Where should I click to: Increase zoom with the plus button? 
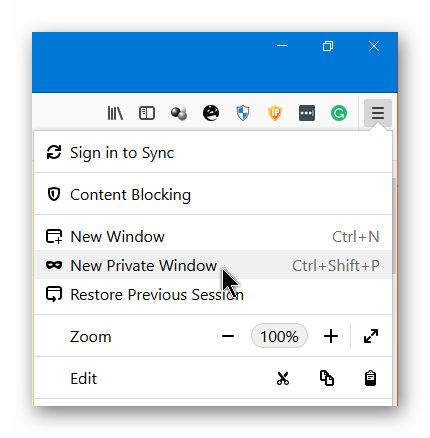(x=331, y=336)
